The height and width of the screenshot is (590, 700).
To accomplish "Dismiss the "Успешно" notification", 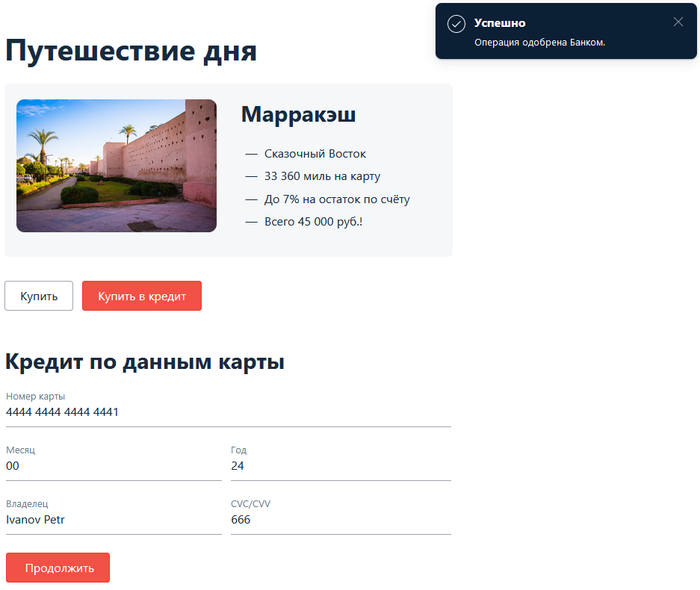I will coord(678,22).
